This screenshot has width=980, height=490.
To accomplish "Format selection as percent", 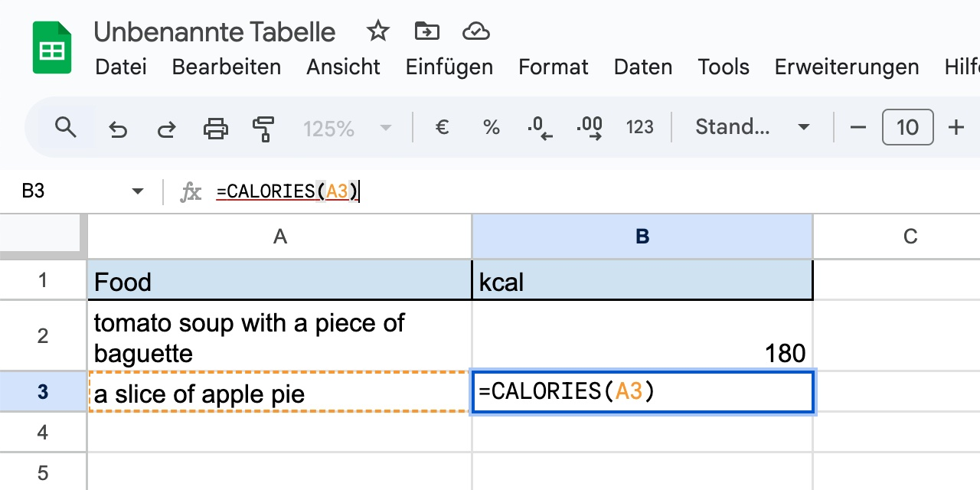I will tap(491, 127).
